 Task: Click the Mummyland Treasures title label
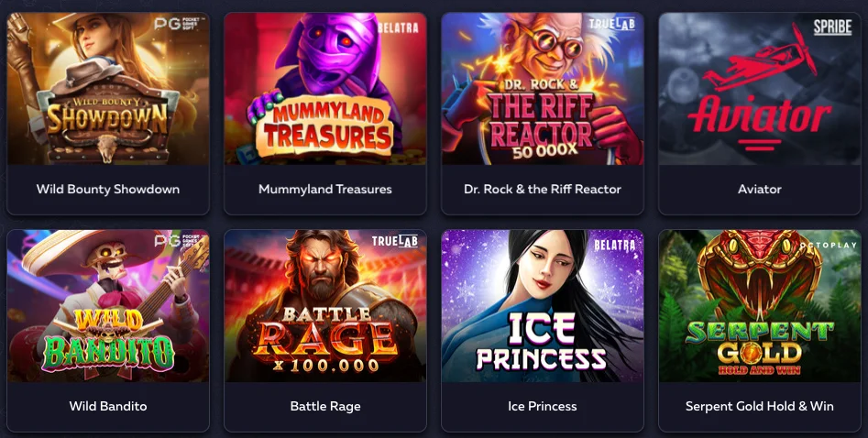pos(325,190)
